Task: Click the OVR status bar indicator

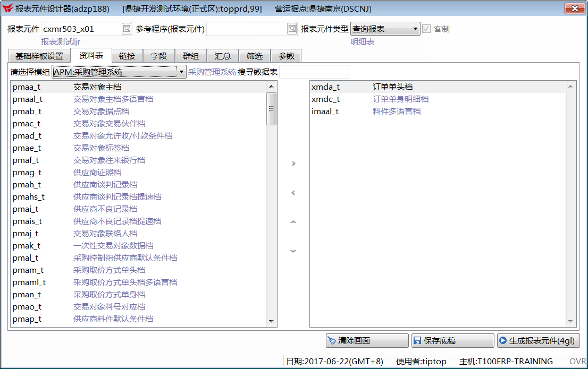Action: point(577,361)
